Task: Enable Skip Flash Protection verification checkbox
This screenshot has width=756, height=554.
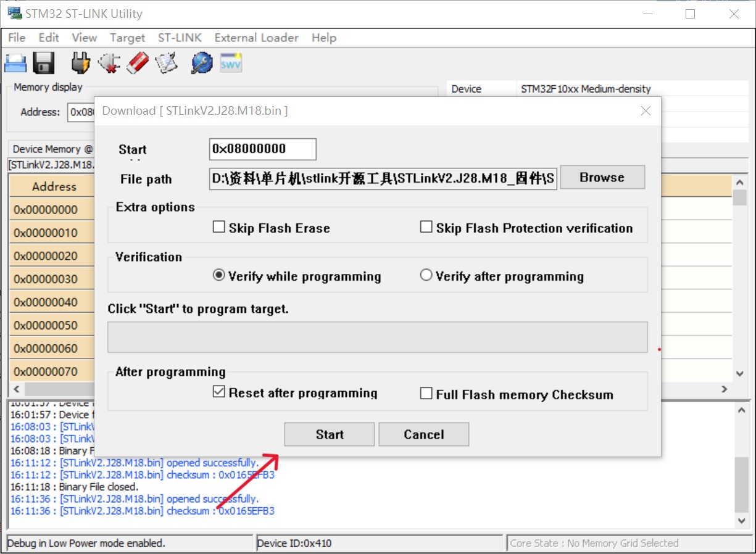Action: pyautogui.click(x=426, y=227)
